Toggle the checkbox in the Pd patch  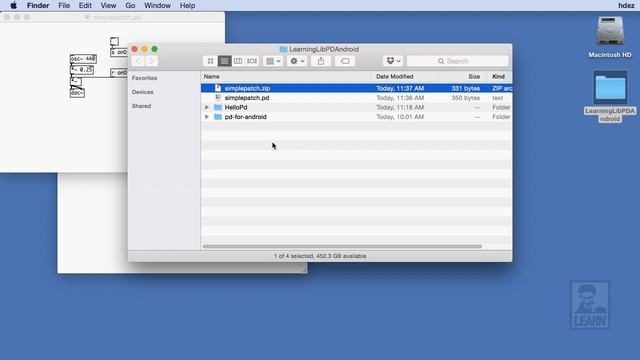(114, 41)
